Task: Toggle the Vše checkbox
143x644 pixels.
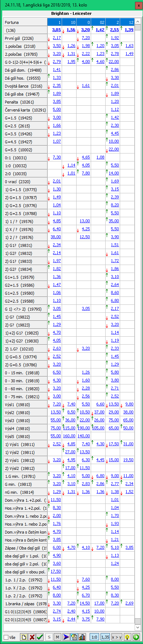Action: [x=6, y=637]
